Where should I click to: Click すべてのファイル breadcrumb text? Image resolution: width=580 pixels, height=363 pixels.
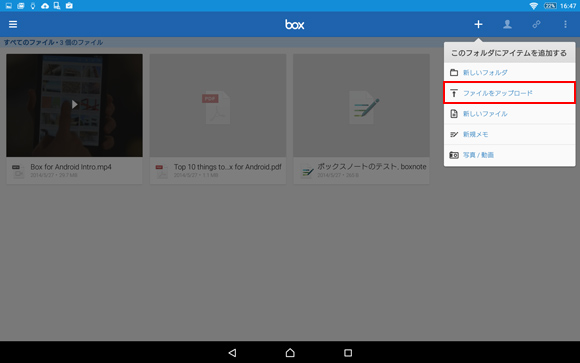coord(29,43)
